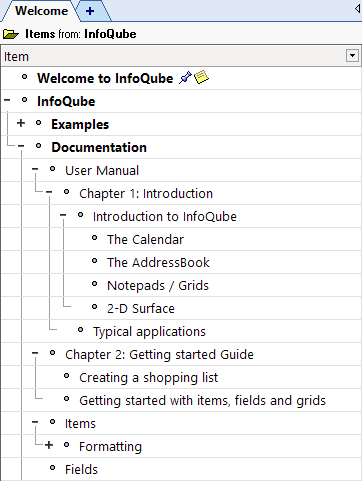Select Chapter 2: Getting started Guide item
Viewport: 362px width, 481px height.
159,354
